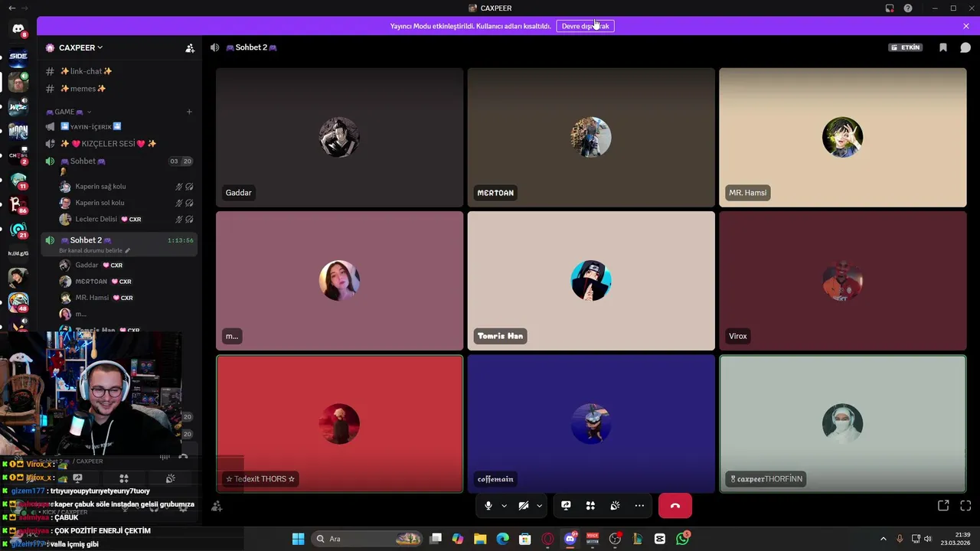Open the server icon with badge 21
The height and width of the screenshot is (551, 980).
click(x=18, y=230)
